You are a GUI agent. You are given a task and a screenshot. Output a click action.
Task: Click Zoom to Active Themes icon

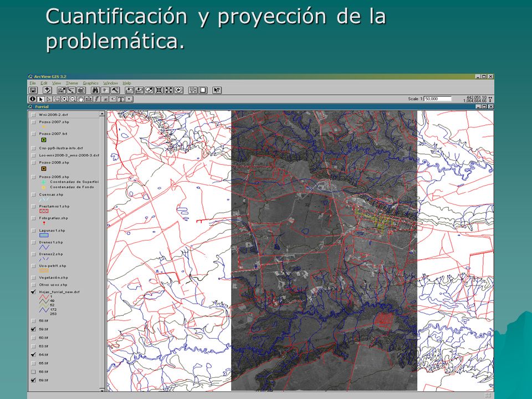click(x=140, y=90)
